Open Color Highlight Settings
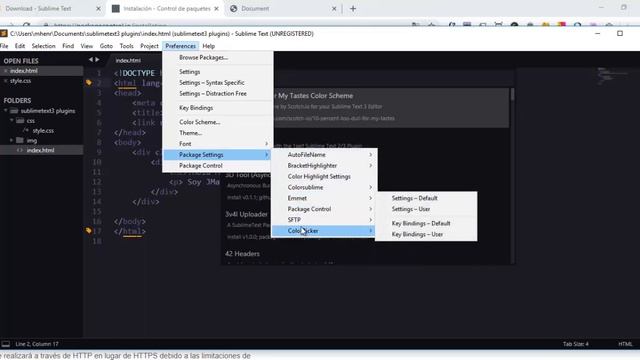This screenshot has height=360, width=640. click(324, 176)
